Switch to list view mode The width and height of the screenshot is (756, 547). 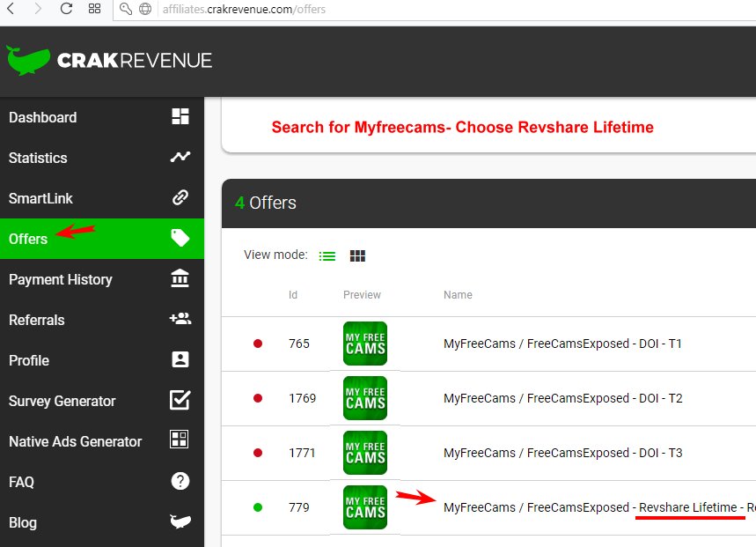point(327,255)
